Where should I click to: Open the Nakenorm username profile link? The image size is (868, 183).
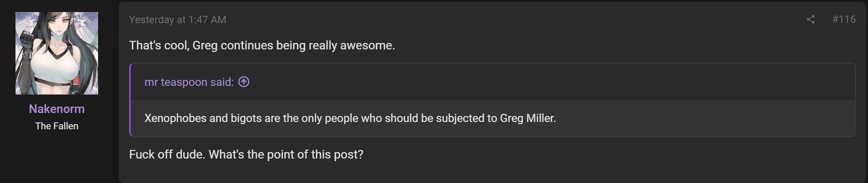click(57, 109)
